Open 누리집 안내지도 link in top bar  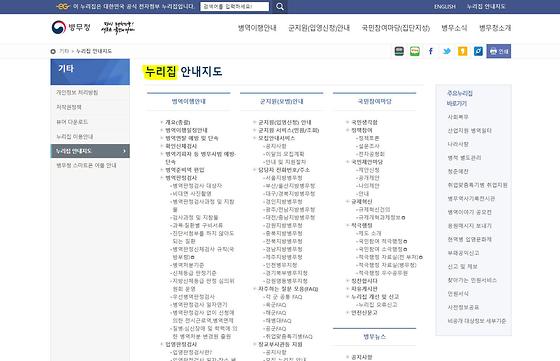pyautogui.click(x=486, y=6)
